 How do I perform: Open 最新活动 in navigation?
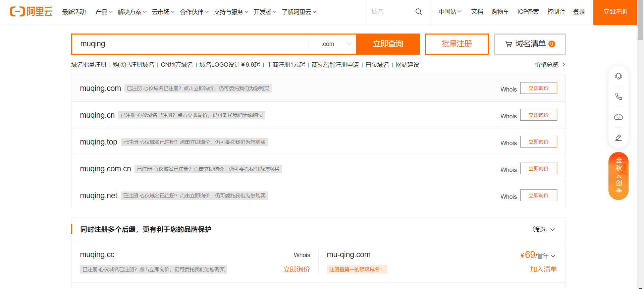coord(74,12)
